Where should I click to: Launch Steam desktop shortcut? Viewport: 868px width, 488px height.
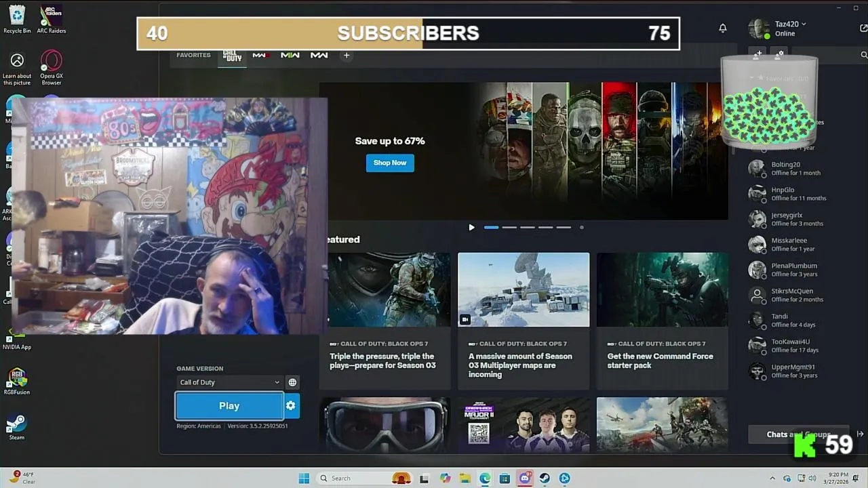[17, 427]
